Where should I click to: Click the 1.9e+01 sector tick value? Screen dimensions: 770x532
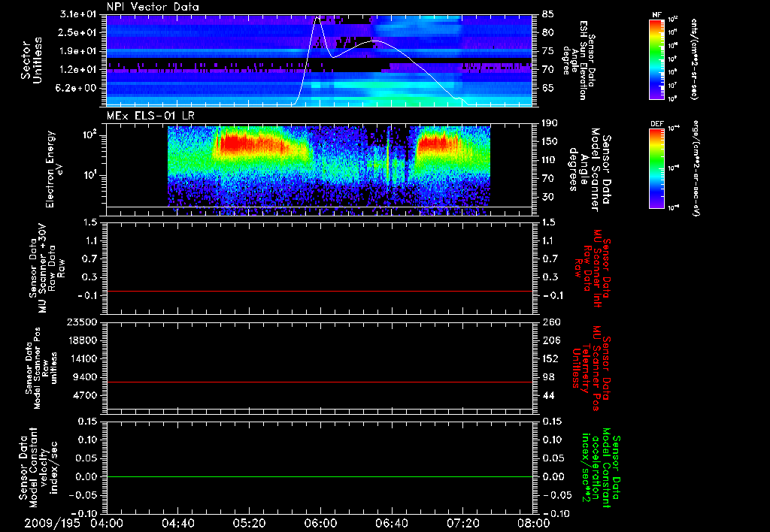(x=78, y=51)
